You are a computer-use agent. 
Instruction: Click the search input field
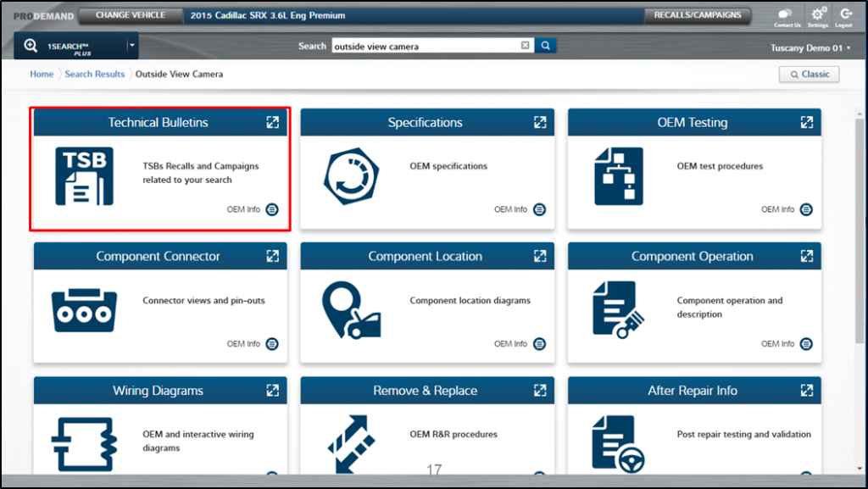click(424, 46)
